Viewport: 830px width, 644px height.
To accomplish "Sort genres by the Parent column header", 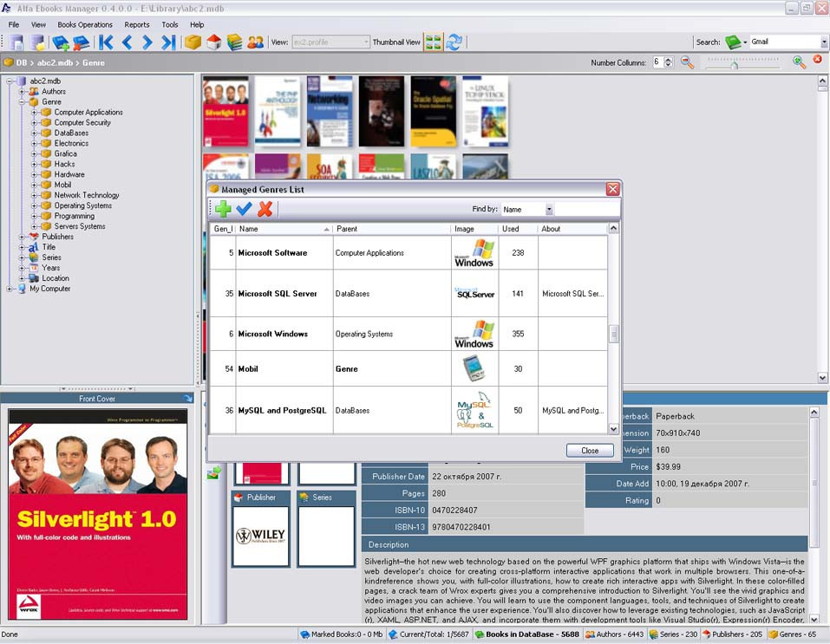I will [392, 229].
